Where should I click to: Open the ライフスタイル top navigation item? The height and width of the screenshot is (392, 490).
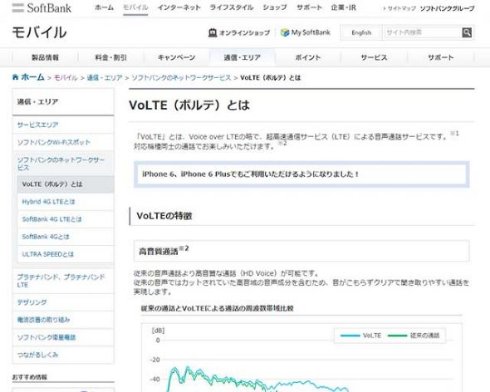click(x=231, y=8)
